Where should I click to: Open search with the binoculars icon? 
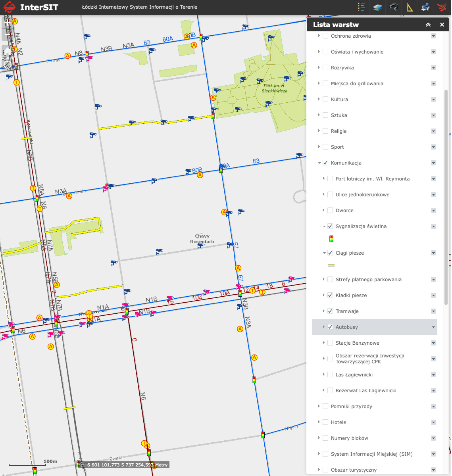pyautogui.click(x=393, y=7)
